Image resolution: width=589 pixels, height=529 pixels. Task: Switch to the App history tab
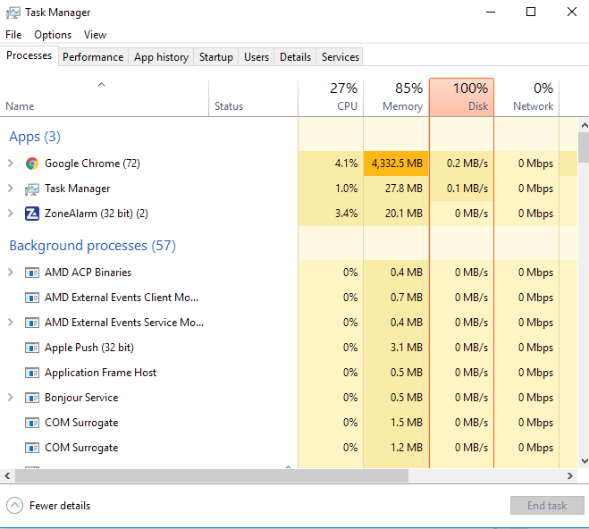161,57
